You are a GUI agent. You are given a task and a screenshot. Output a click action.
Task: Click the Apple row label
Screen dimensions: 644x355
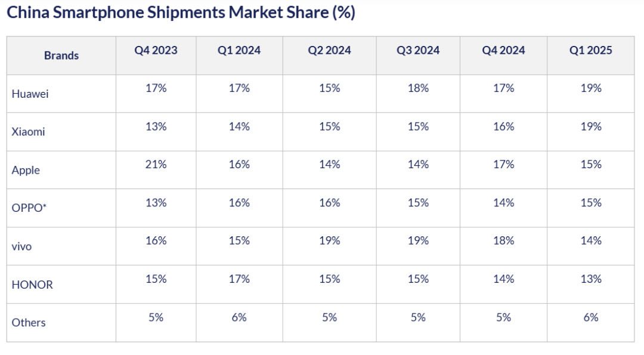26,170
